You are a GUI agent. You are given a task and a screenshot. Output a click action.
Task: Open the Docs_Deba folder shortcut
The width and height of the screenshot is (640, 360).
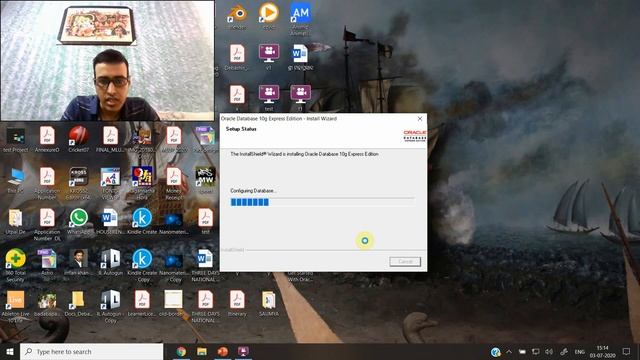click(78, 303)
